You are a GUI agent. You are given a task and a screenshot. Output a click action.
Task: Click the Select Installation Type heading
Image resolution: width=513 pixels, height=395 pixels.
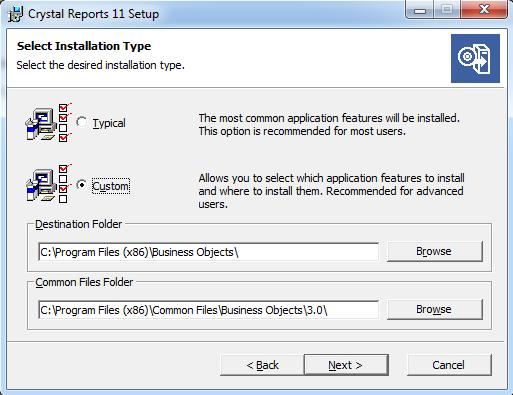[x=84, y=46]
